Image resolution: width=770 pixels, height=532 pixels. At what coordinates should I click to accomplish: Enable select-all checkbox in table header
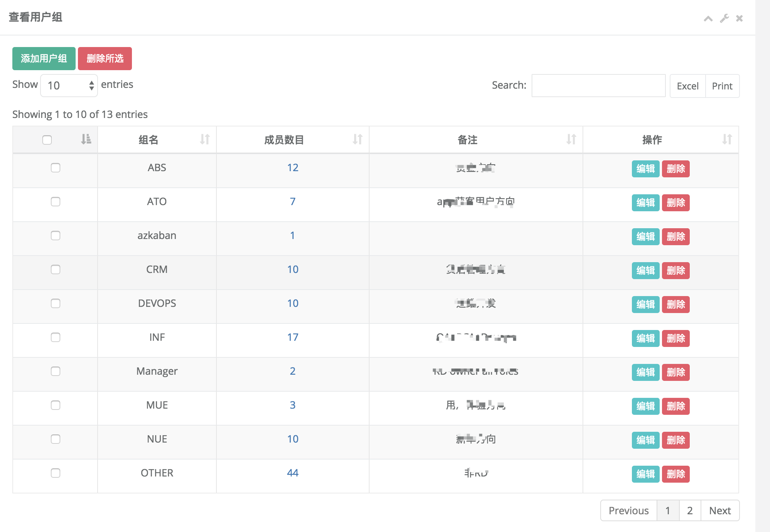[x=47, y=140]
